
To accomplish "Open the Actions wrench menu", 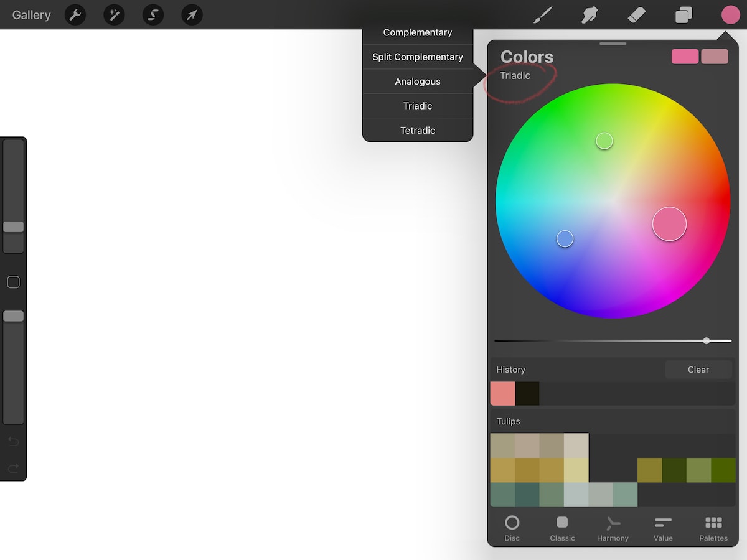I will tap(75, 15).
